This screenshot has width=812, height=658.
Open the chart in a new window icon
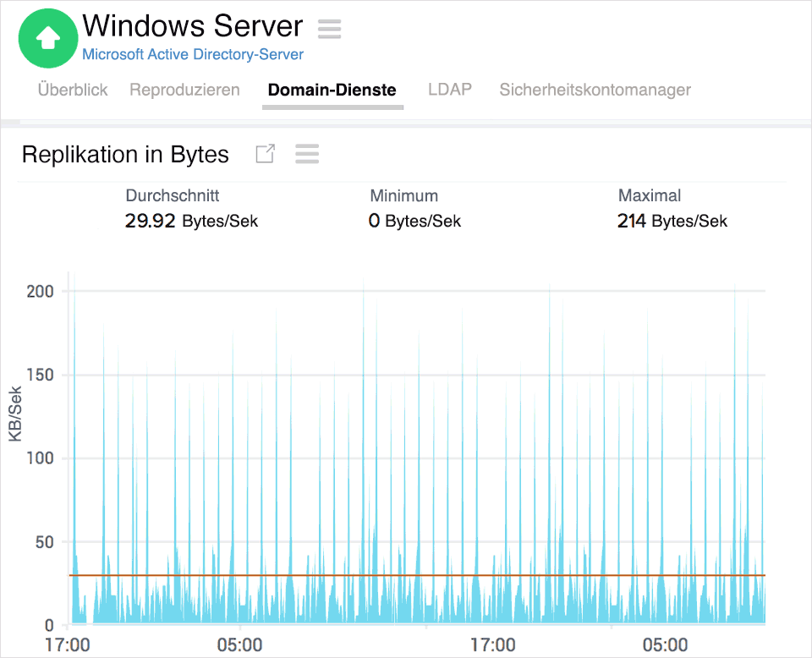pyautogui.click(x=265, y=154)
